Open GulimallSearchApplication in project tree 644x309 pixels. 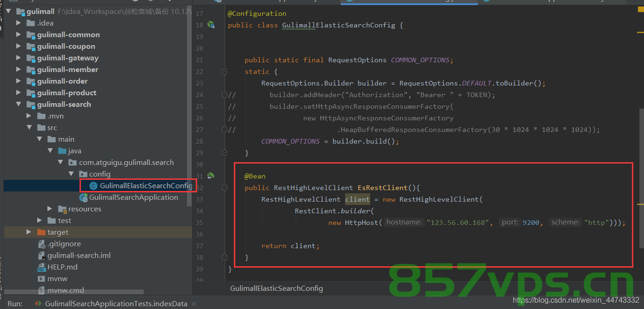pyautogui.click(x=134, y=197)
